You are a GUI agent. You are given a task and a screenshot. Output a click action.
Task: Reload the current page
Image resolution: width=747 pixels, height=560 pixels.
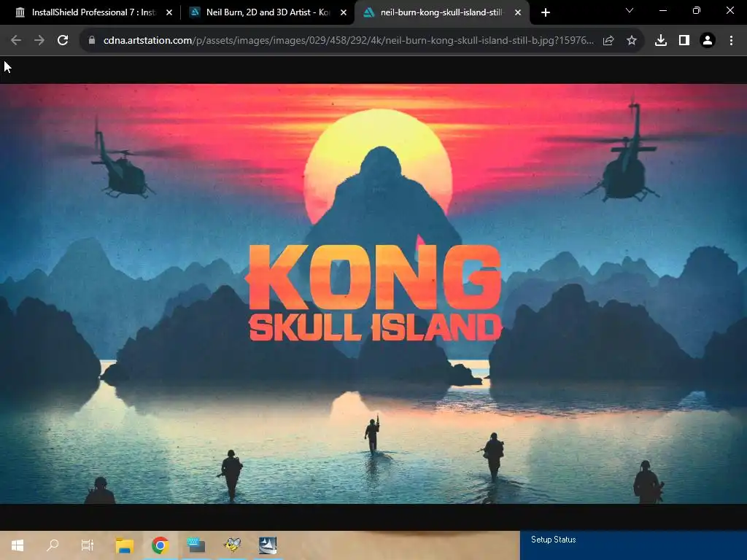pyautogui.click(x=63, y=41)
